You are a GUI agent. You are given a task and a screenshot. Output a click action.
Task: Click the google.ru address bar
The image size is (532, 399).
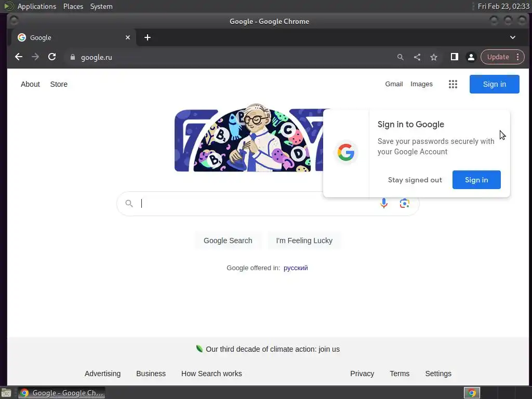[x=231, y=57]
